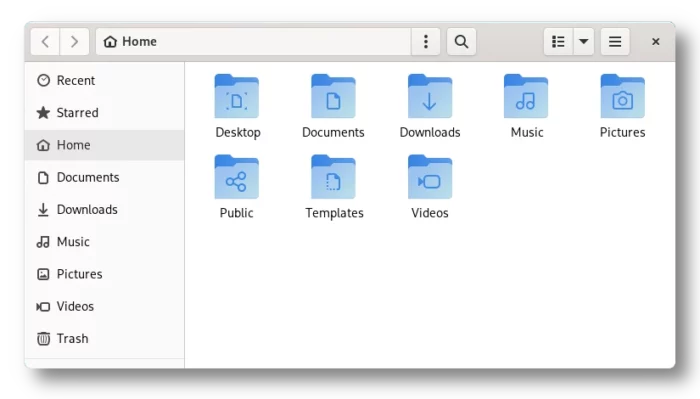This screenshot has height=399, width=700.
Task: Open Downloads in the sidebar
Action: [104, 209]
